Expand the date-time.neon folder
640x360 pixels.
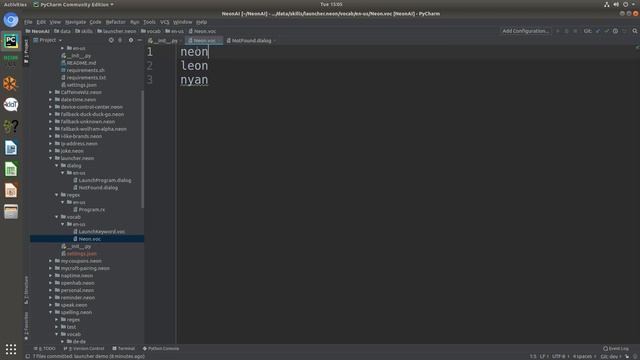click(51, 100)
